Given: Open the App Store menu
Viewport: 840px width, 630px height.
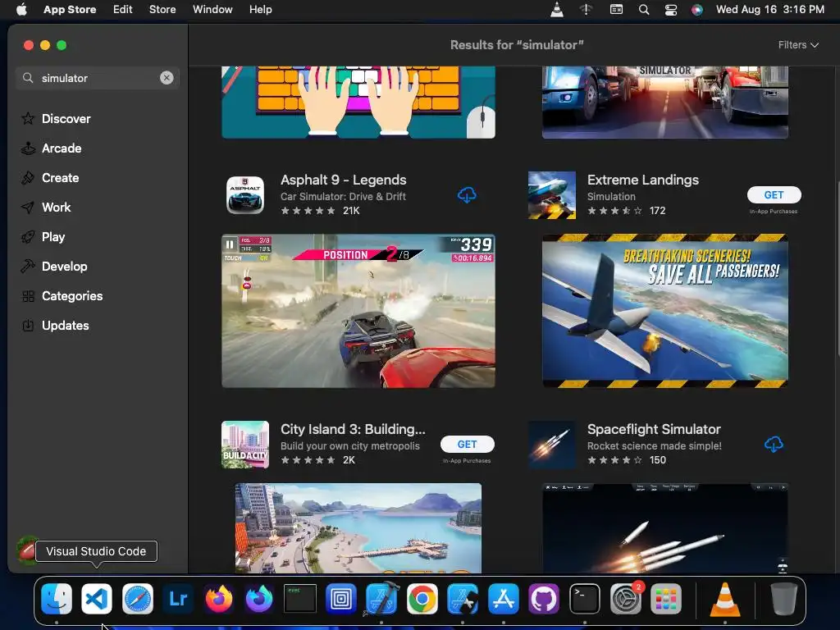Looking at the screenshot, I should click(70, 10).
